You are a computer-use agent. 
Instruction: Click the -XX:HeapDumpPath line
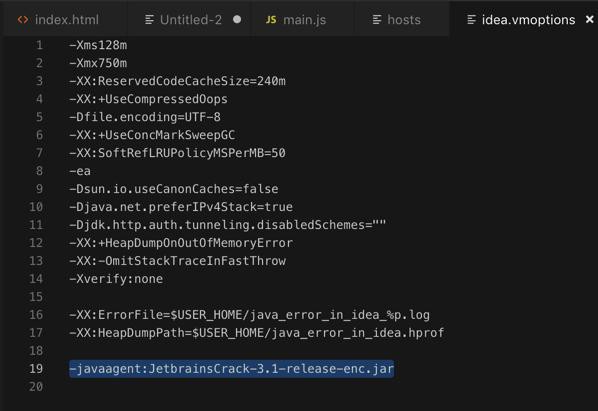[x=257, y=333]
